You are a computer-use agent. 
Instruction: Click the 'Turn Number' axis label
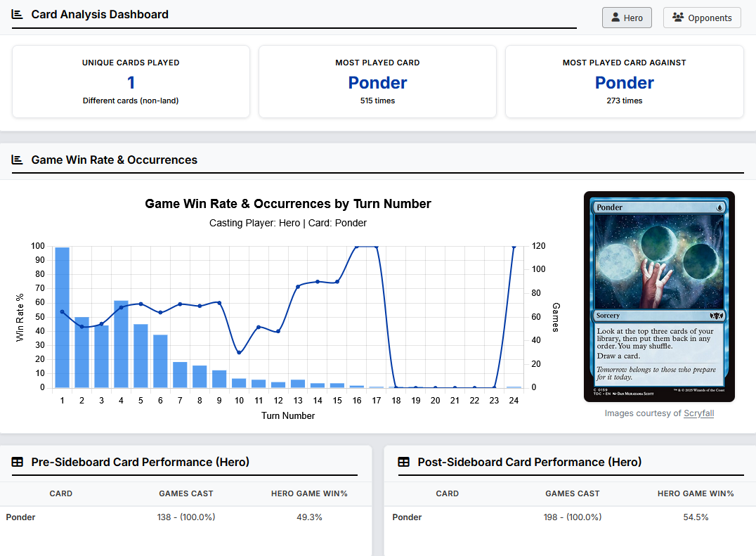tap(288, 415)
